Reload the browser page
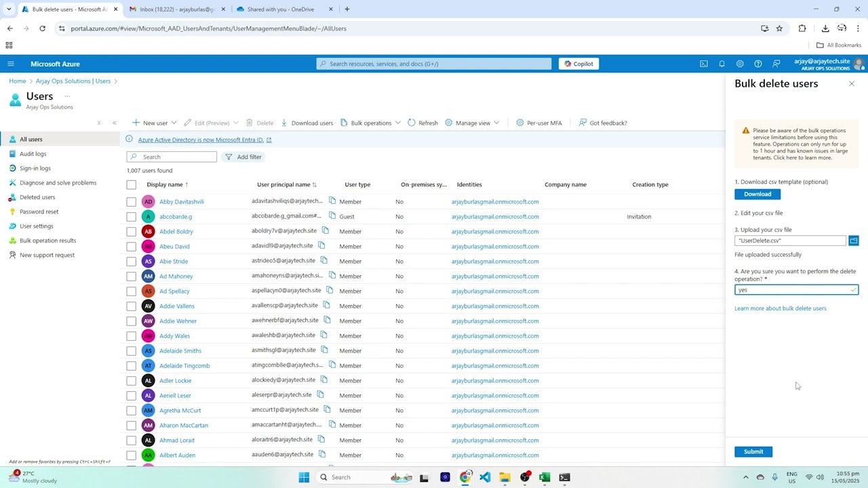Image resolution: width=868 pixels, height=488 pixels. [42, 28]
